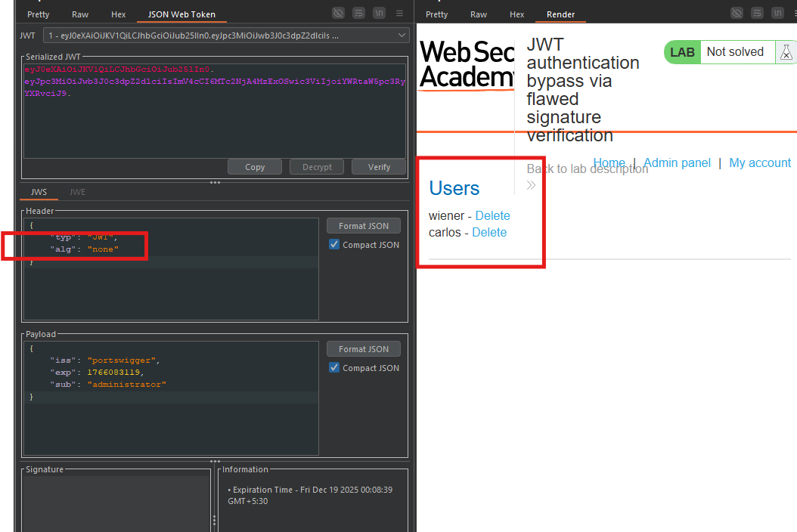Open the Home link
Image resolution: width=797 pixels, height=532 pixels.
coord(609,163)
